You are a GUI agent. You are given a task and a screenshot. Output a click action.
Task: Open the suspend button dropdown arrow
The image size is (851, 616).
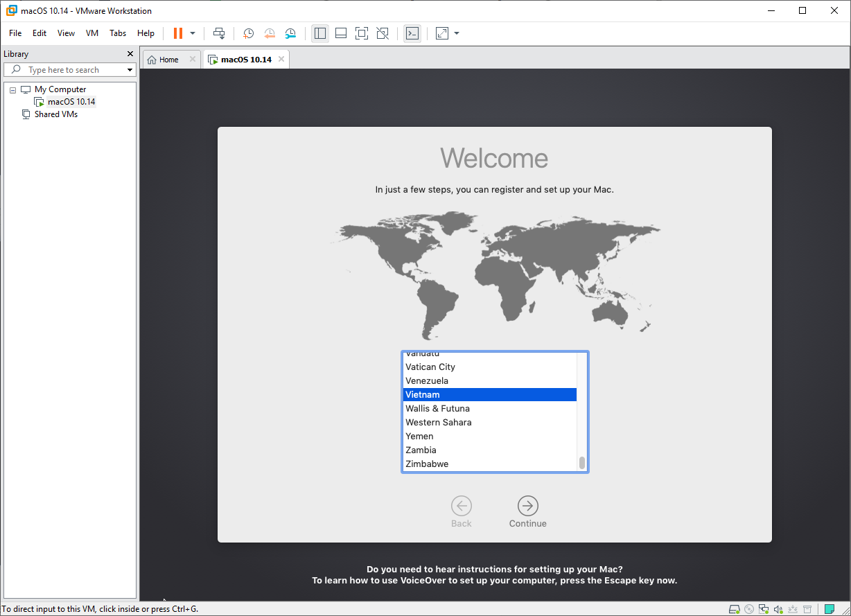click(x=193, y=33)
